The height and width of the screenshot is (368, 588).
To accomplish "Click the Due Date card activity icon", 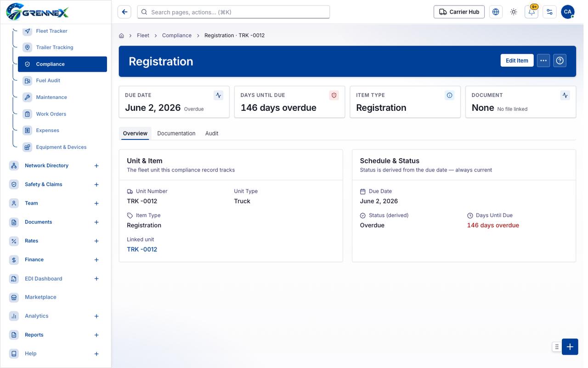I will [219, 95].
